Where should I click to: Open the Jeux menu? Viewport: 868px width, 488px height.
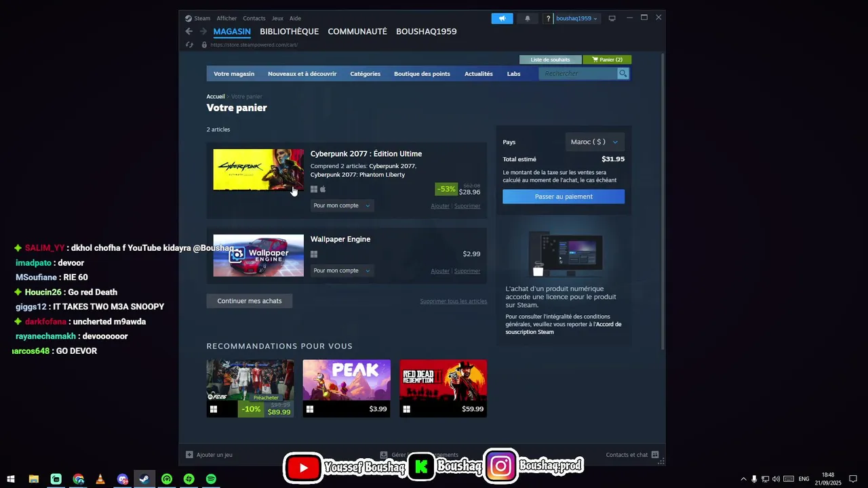(277, 18)
